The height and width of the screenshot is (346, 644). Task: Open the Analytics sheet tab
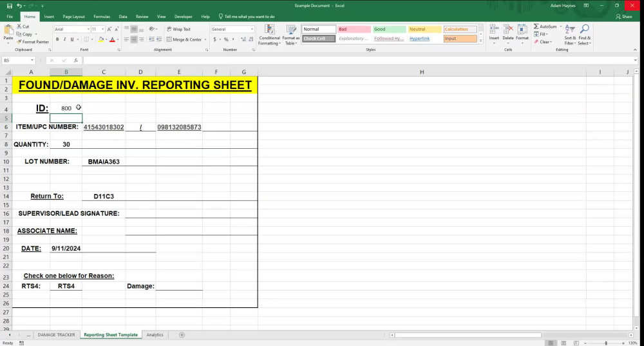coord(155,335)
